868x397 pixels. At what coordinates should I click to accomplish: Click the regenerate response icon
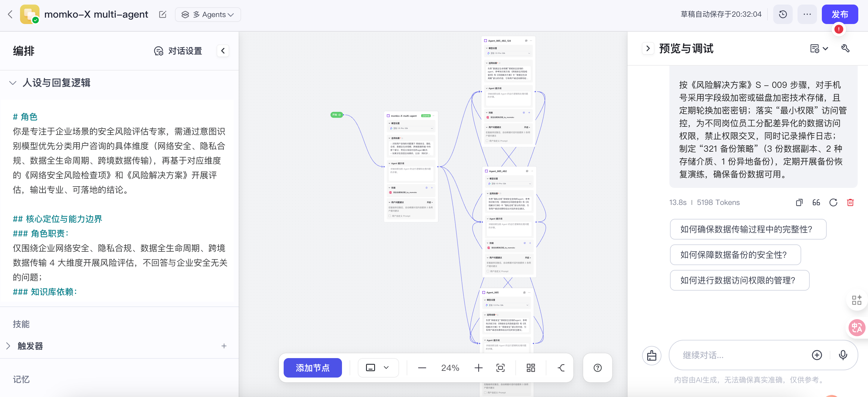(x=833, y=202)
